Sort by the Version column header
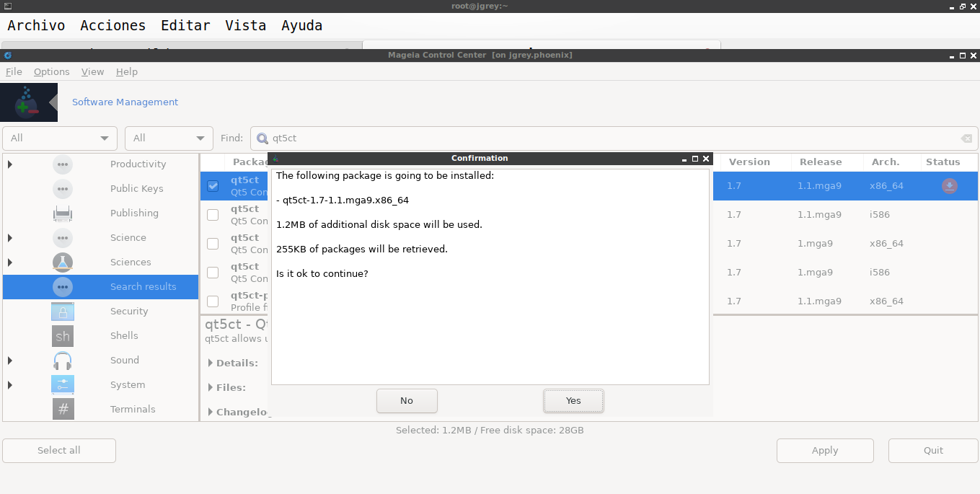Screen dimensions: 980x494 coord(749,162)
